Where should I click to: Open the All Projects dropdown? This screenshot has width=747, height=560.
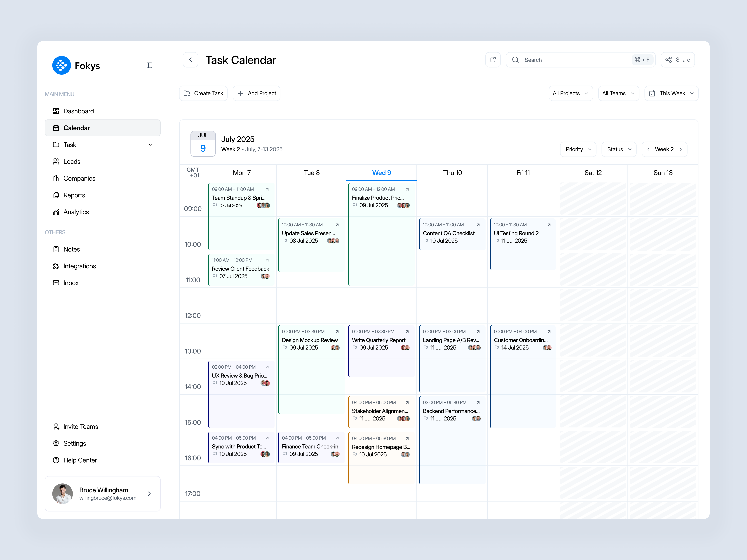[571, 93]
